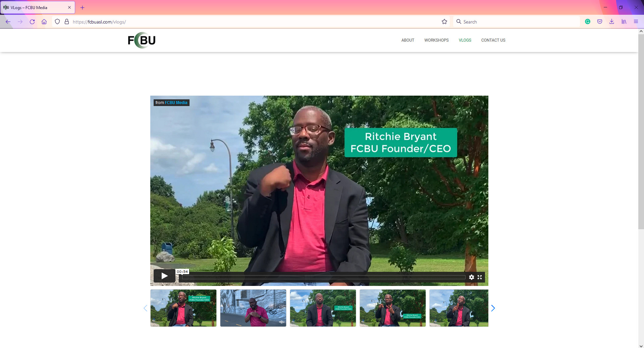
Task: Click the address bar URL
Action: (x=99, y=22)
